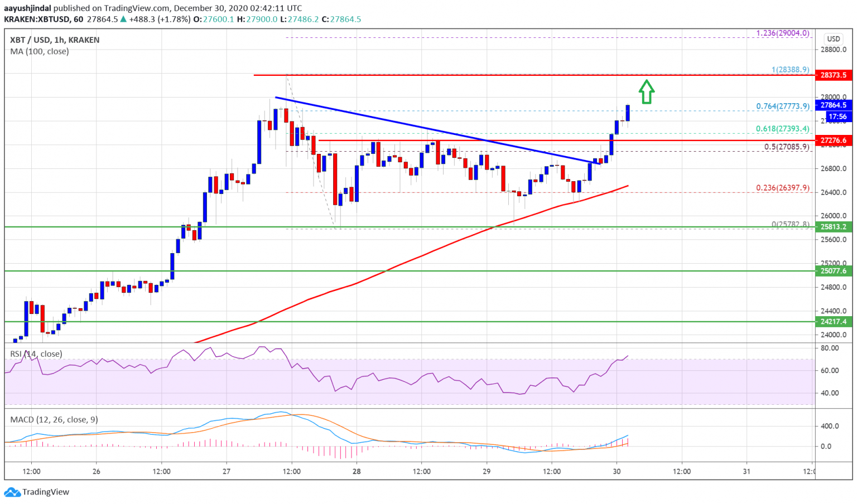Click date 27 on time axis
The image size is (857, 504).
click(227, 472)
